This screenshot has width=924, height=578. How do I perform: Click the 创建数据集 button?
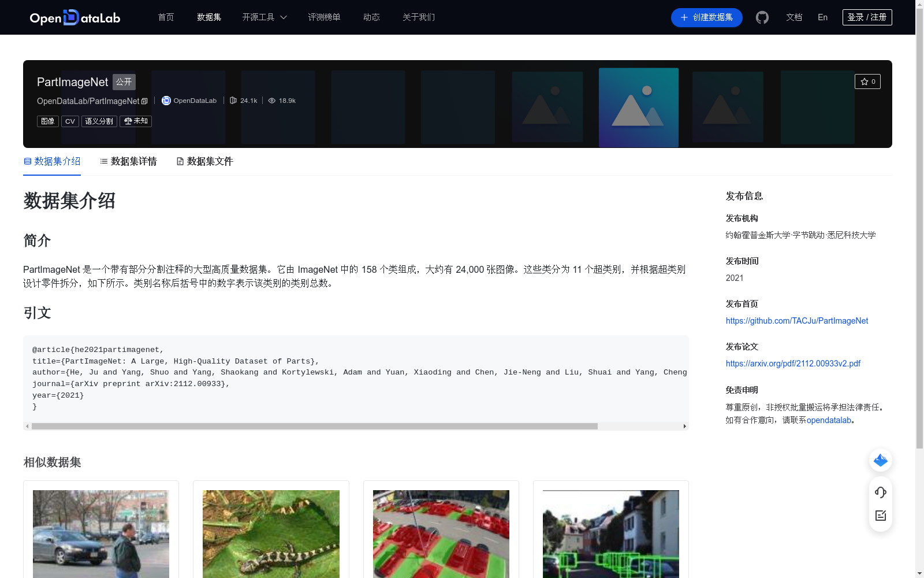pos(707,17)
